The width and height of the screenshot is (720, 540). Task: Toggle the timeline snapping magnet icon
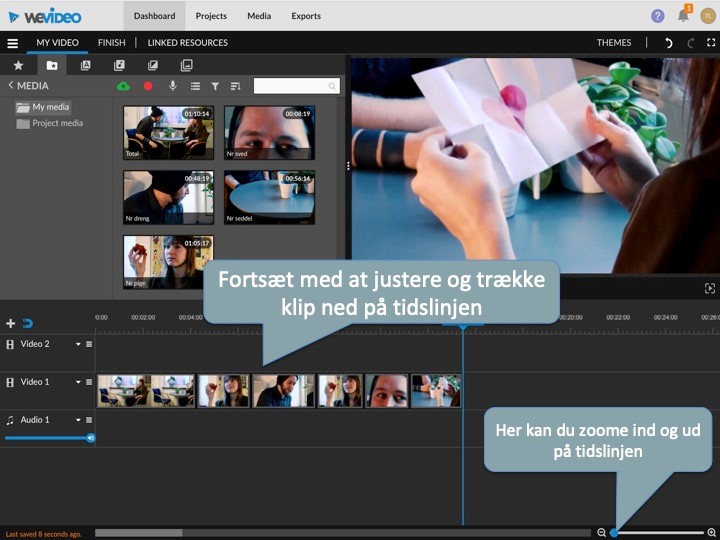pos(28,324)
